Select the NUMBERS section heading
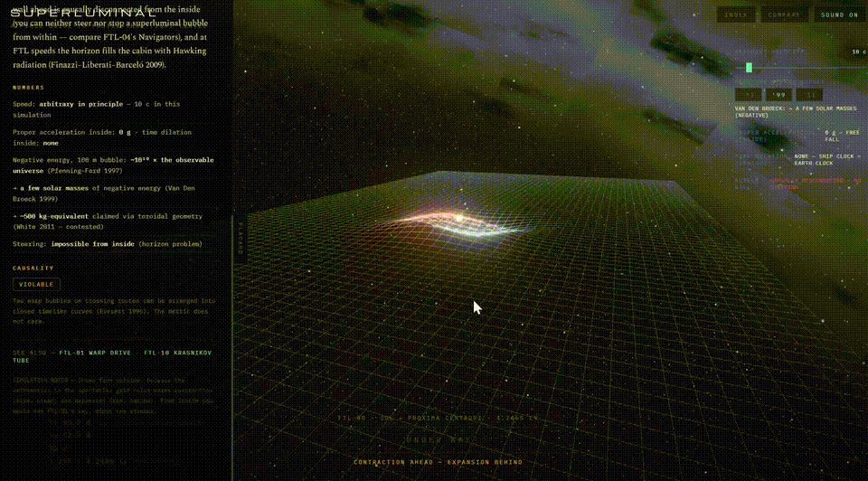The height and width of the screenshot is (481, 868). click(x=28, y=88)
